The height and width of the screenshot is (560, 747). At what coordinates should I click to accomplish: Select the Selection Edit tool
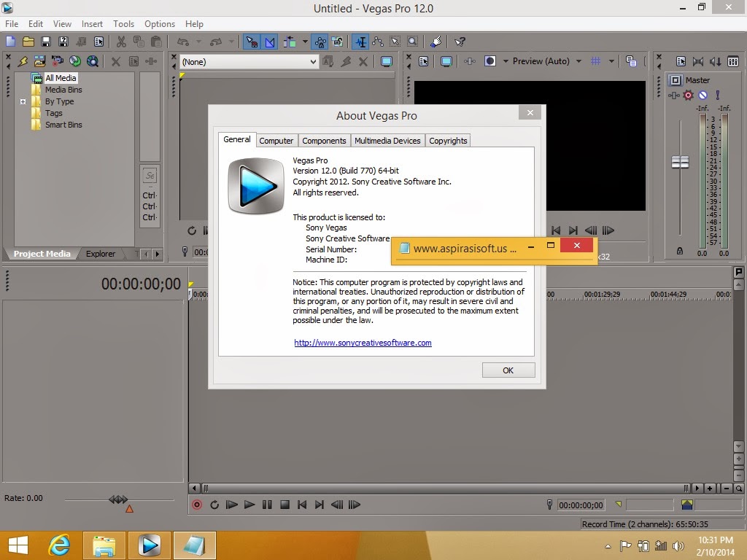[395, 42]
